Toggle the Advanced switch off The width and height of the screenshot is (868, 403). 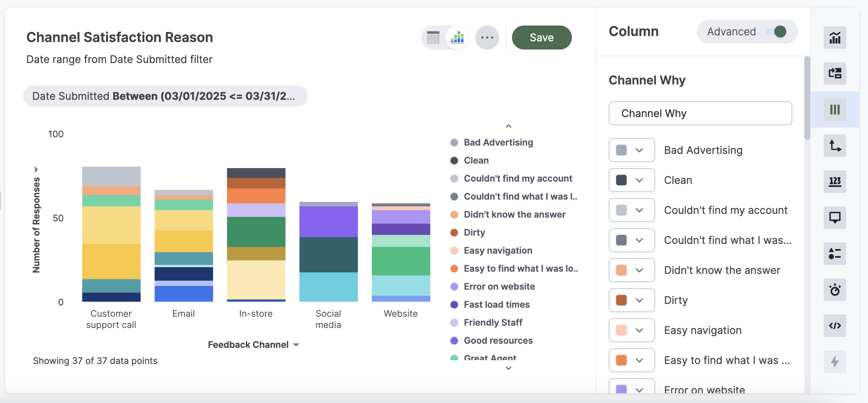tap(776, 32)
